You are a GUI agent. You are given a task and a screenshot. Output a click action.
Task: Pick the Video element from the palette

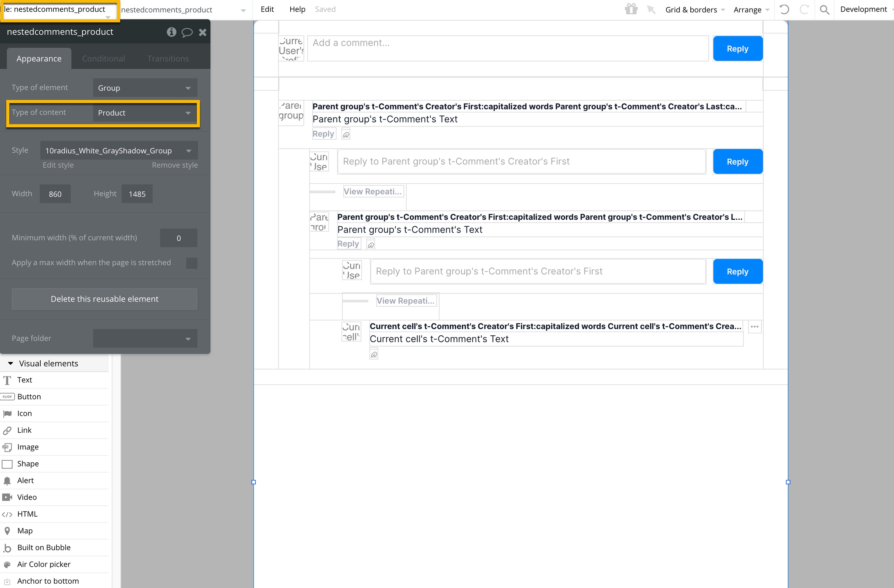tap(26, 497)
